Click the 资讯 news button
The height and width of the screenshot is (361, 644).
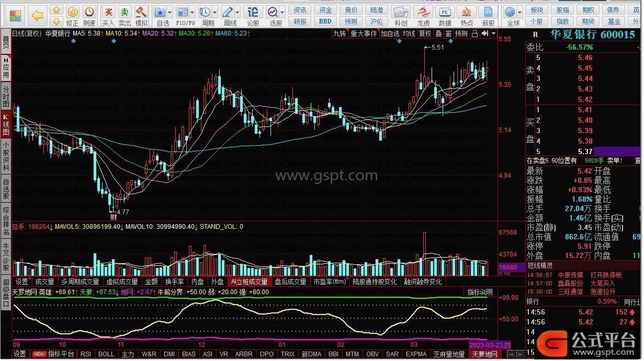[300, 10]
